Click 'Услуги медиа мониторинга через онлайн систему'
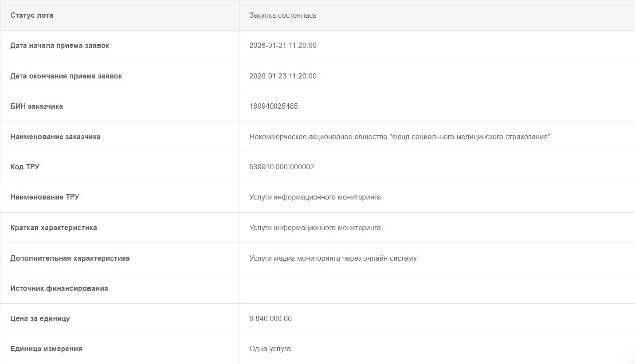Screen dimensions: 635x364 (333, 258)
